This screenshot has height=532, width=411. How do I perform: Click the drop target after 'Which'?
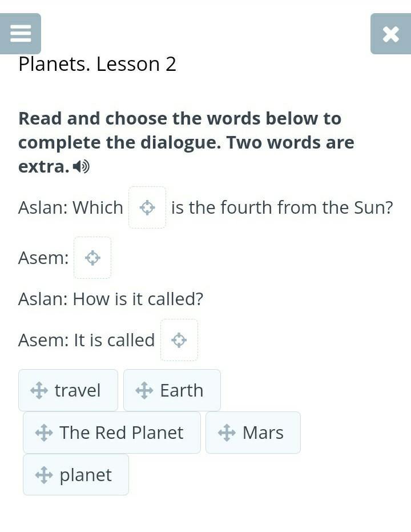click(147, 207)
